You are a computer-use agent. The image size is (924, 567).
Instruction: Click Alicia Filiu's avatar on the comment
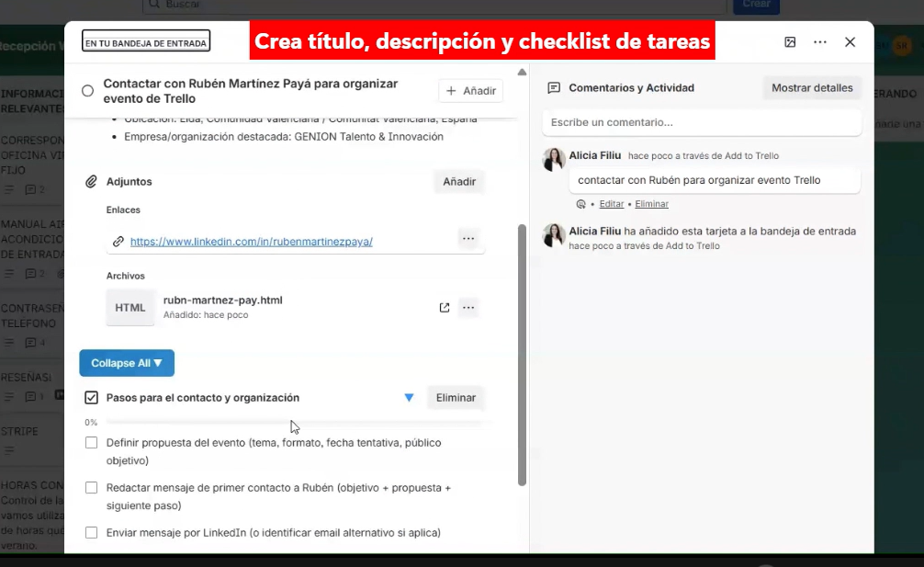coord(554,159)
